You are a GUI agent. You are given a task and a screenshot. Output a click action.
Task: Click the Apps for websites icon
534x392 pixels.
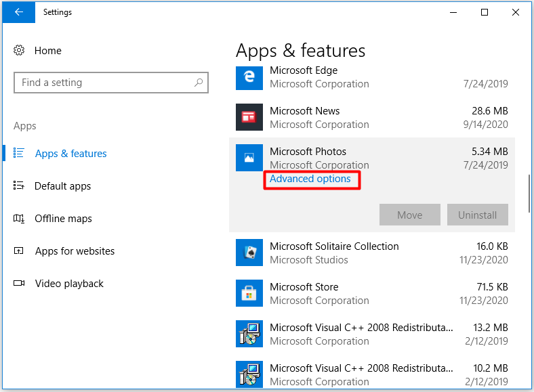[x=19, y=251]
